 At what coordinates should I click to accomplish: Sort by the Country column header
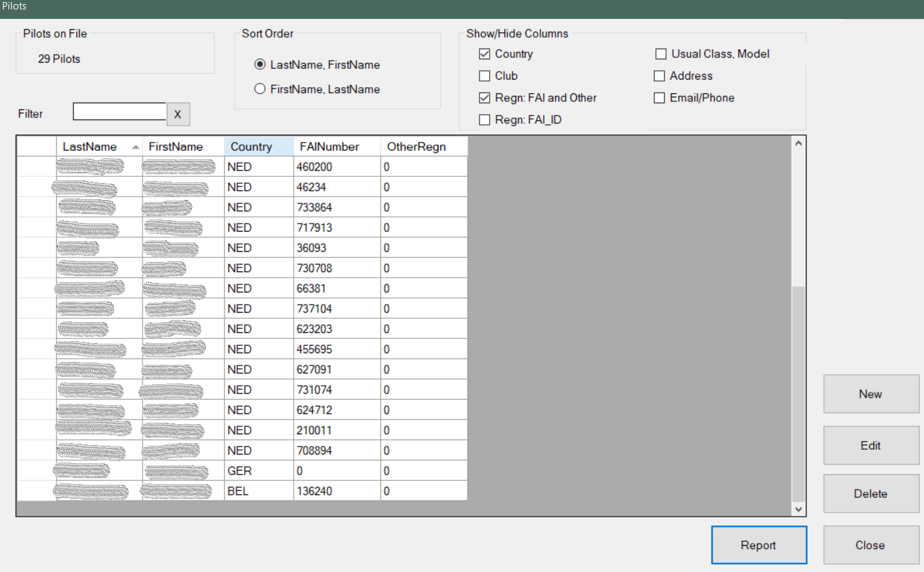(x=259, y=147)
